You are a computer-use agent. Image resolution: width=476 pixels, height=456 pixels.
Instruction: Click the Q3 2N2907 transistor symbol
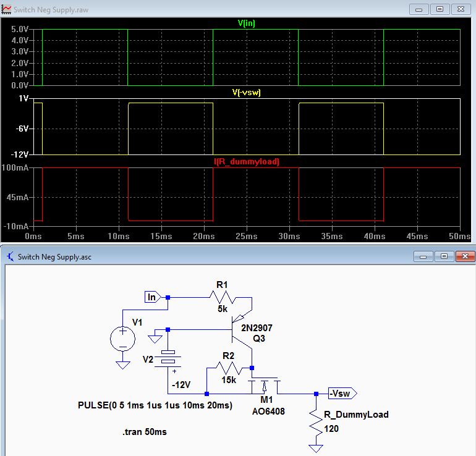[242, 330]
